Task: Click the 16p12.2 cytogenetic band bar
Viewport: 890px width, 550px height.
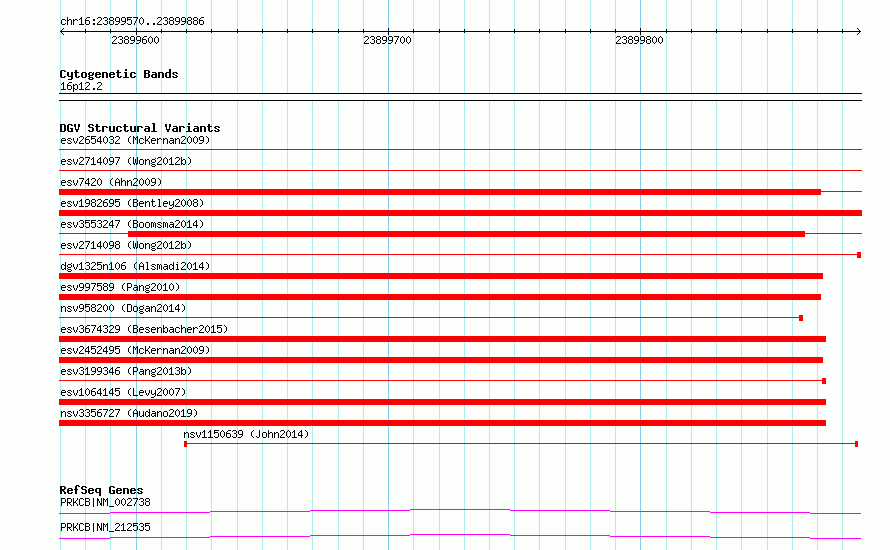Action: [x=460, y=97]
